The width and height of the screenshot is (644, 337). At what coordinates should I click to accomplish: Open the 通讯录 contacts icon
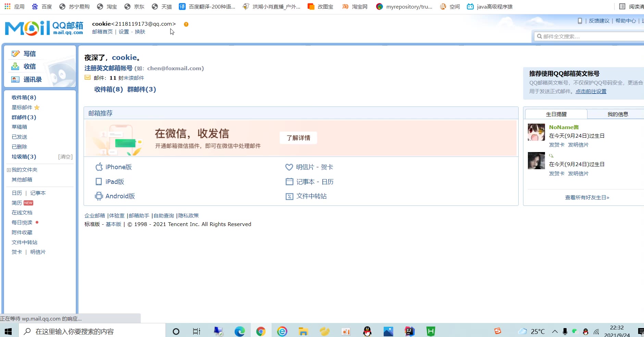pyautogui.click(x=15, y=79)
